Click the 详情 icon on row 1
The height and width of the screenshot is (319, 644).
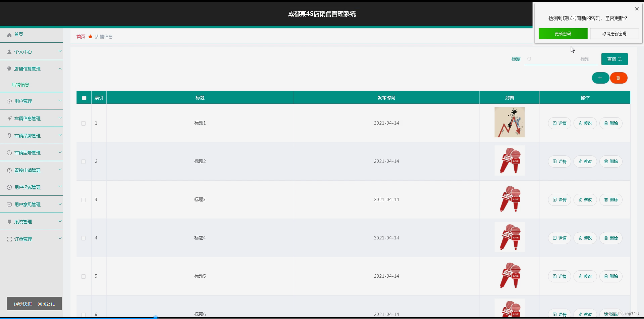554,123
